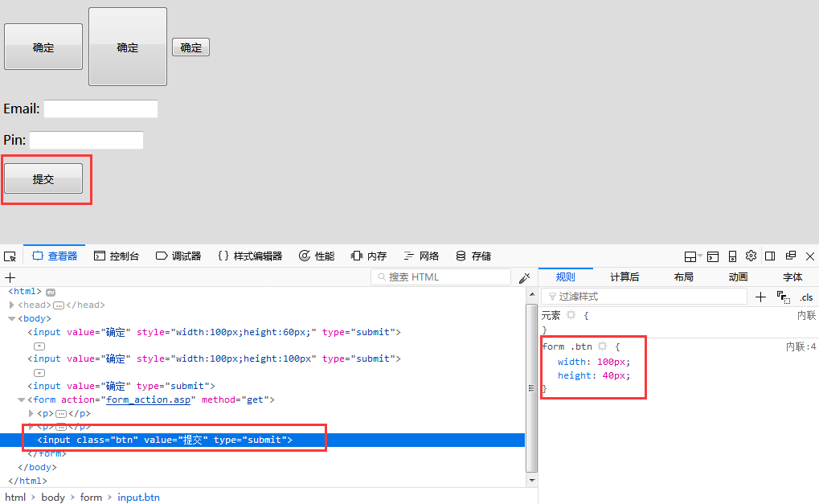Screen dimensions: 819x504
Task: Focus the Email input field
Action: point(100,109)
